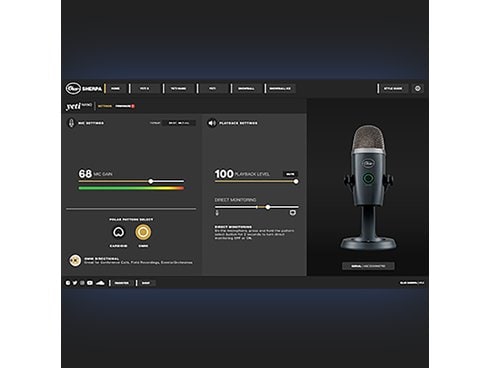Switch to the Snowball iCE tab
This screenshot has height=368, width=490.
(280, 89)
